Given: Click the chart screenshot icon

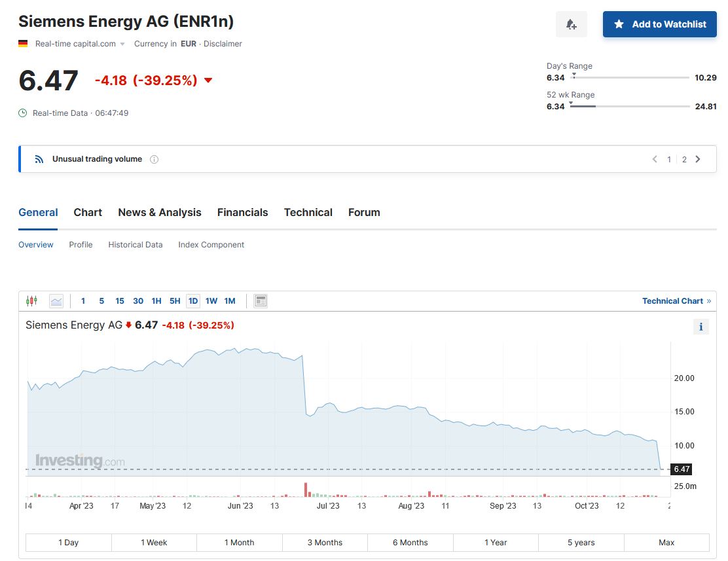Looking at the screenshot, I should pyautogui.click(x=259, y=300).
